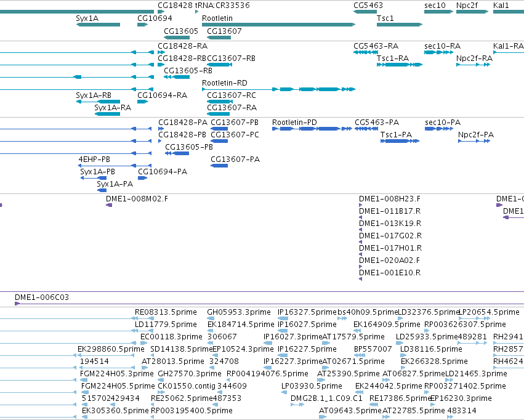Select the CG13607-RB transcript
This screenshot has height=420, width=524.
pos(219,65)
